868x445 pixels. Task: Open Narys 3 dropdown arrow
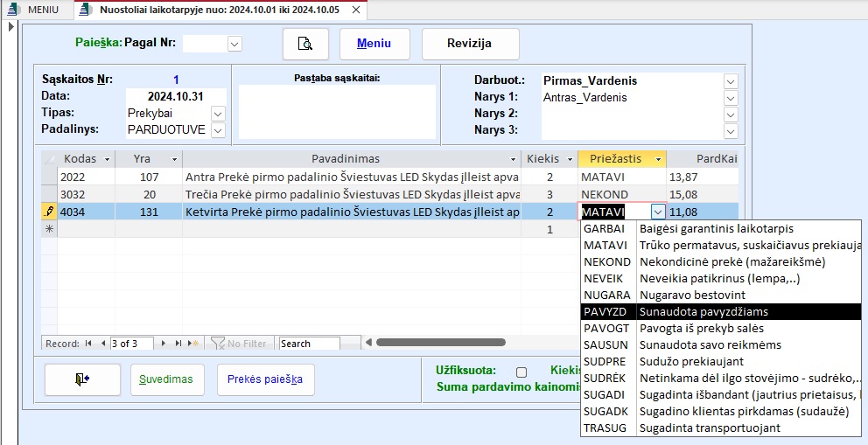tap(731, 131)
